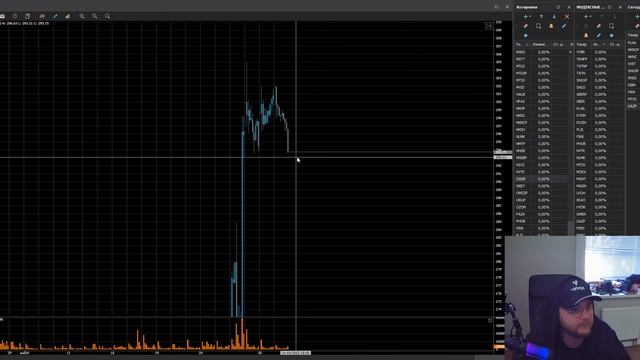Click the magnifier search icon in chart toolbar
640x360 pixels.
pyautogui.click(x=107, y=16)
